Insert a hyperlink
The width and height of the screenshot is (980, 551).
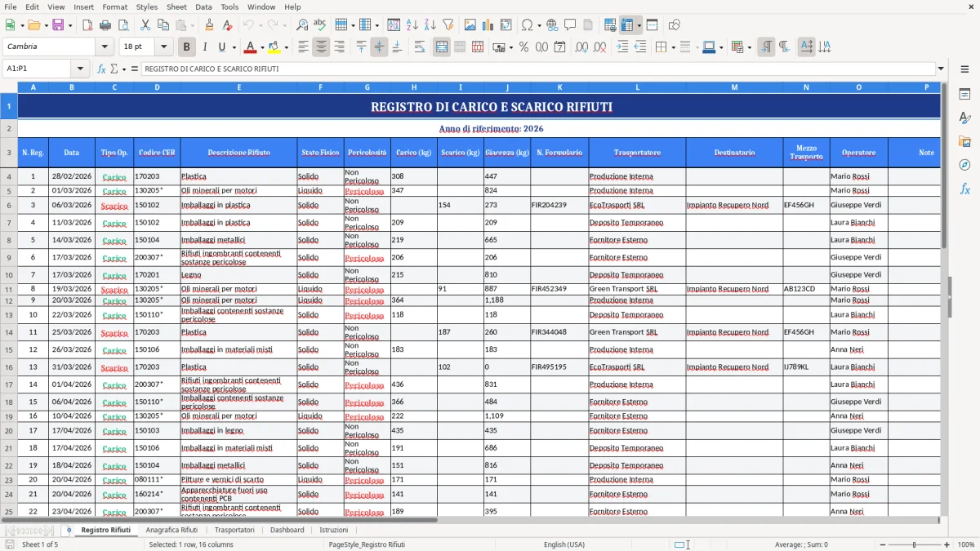pos(552,25)
